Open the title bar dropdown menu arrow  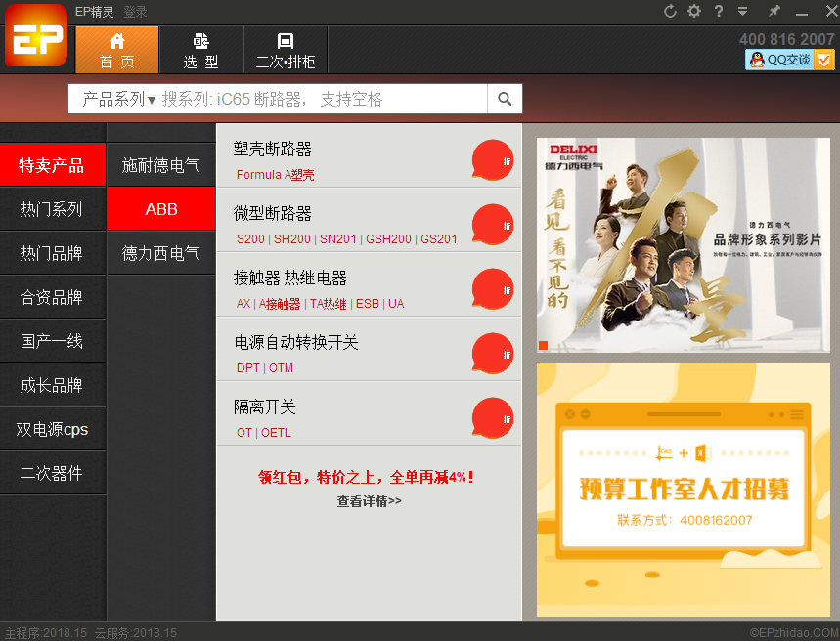pyautogui.click(x=743, y=11)
